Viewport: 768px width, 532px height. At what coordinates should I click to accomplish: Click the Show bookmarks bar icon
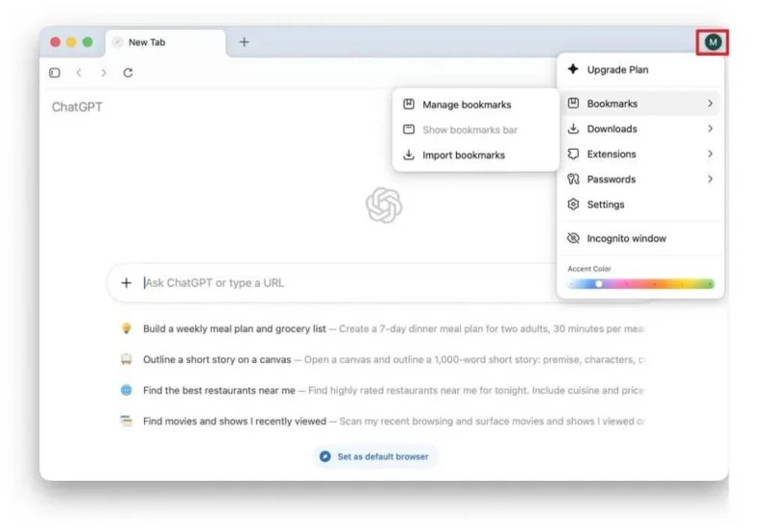[x=409, y=130]
